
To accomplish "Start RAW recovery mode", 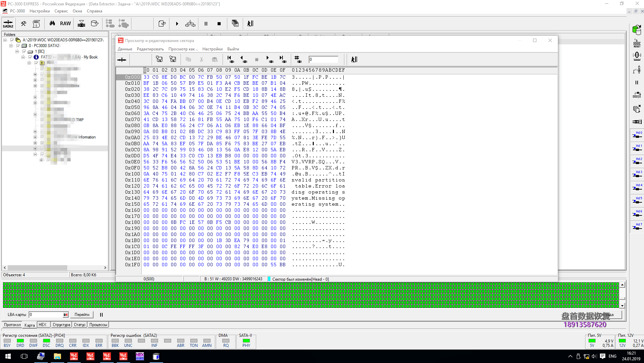I will pyautogui.click(x=65, y=24).
